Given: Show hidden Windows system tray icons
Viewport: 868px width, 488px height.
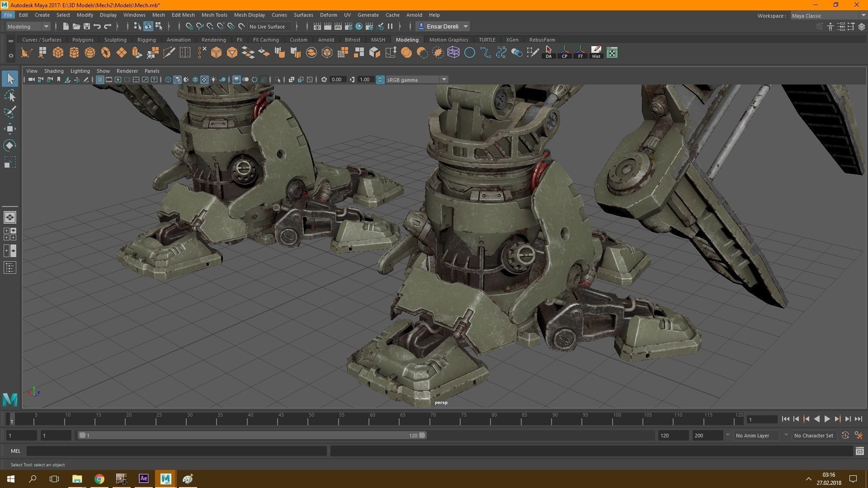Looking at the screenshot, I should point(808,479).
